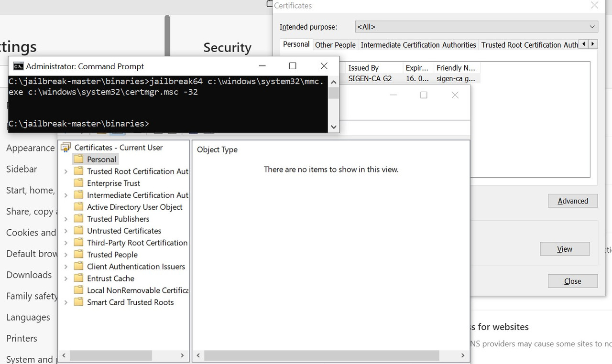The height and width of the screenshot is (364, 612).
Task: Expand the Trusted Publishers node
Action: point(66,219)
